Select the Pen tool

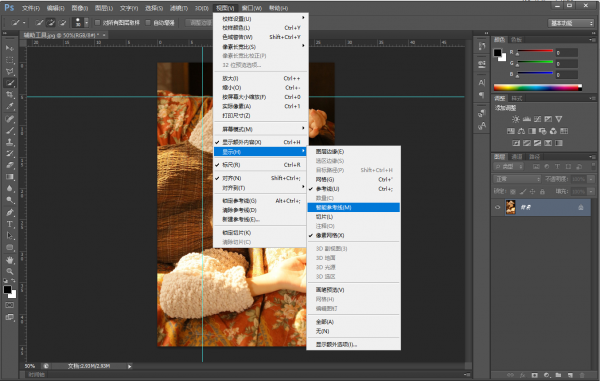point(10,212)
